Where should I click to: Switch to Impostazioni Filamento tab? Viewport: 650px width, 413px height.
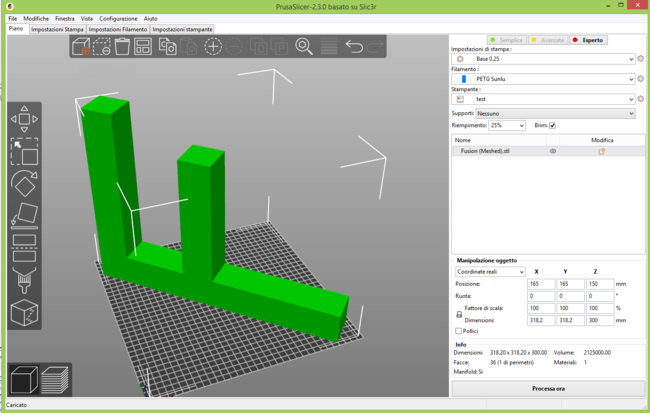pos(117,29)
